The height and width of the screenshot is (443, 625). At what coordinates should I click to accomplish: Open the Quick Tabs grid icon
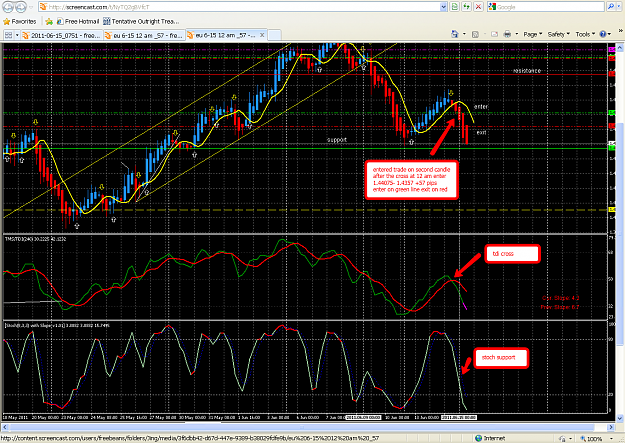click(8, 35)
